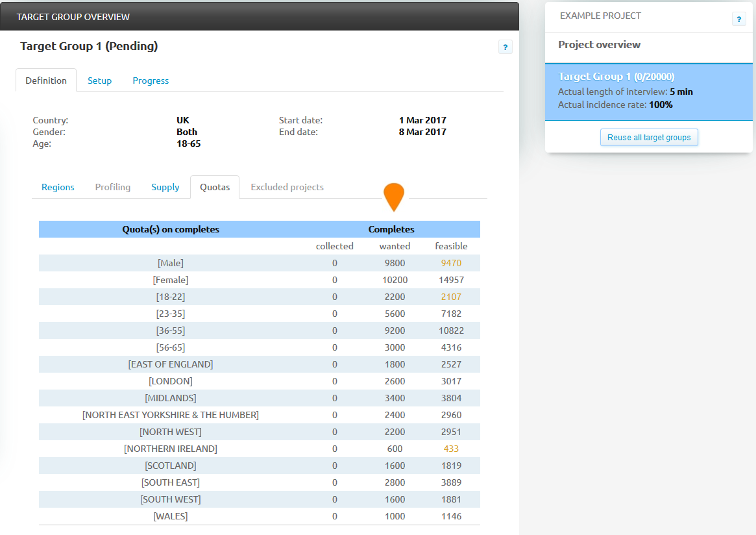The image size is (756, 535).
Task: Select the Profiling sub-tab
Action: point(113,187)
